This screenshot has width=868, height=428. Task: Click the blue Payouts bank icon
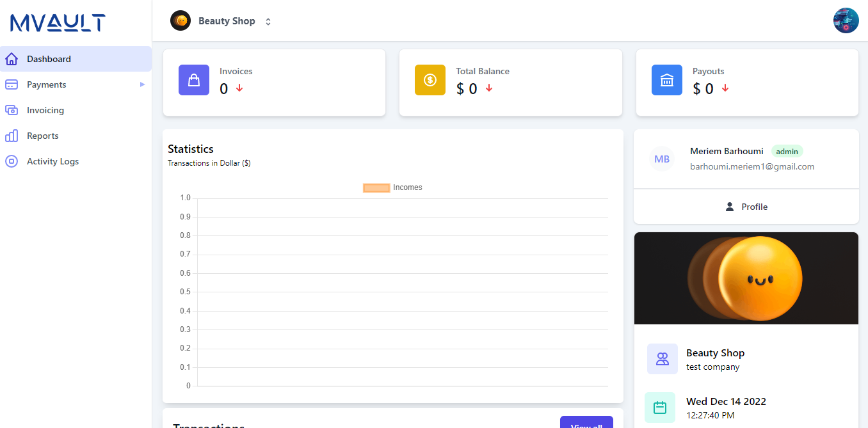click(x=667, y=80)
